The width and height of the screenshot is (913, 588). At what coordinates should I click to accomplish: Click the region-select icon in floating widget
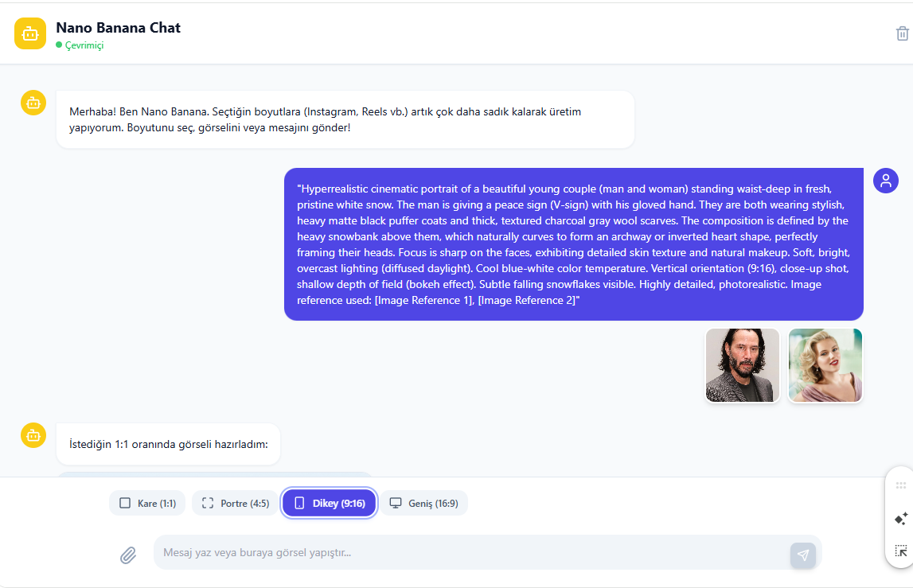click(901, 551)
